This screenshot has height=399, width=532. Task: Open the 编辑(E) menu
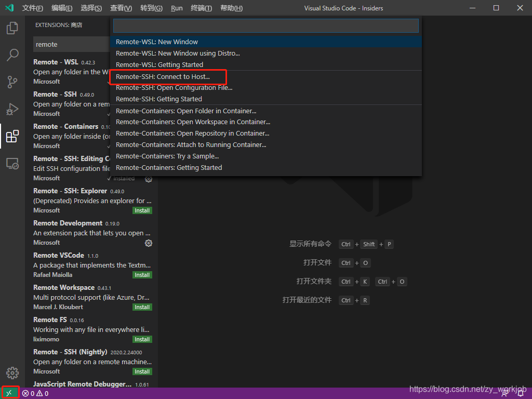tap(62, 8)
